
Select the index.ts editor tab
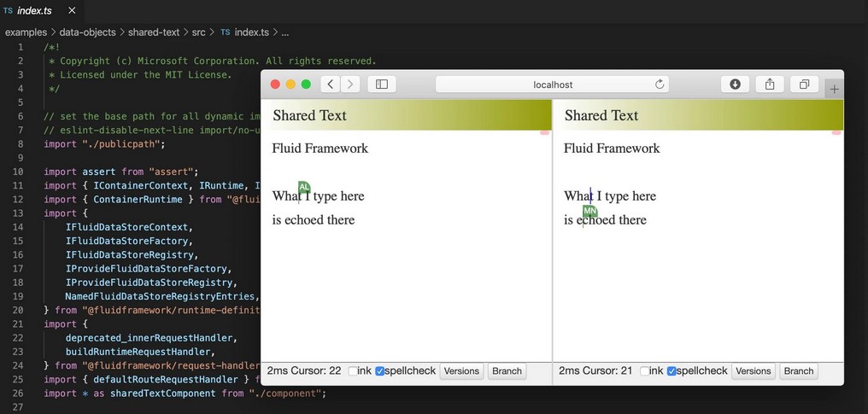[42, 10]
